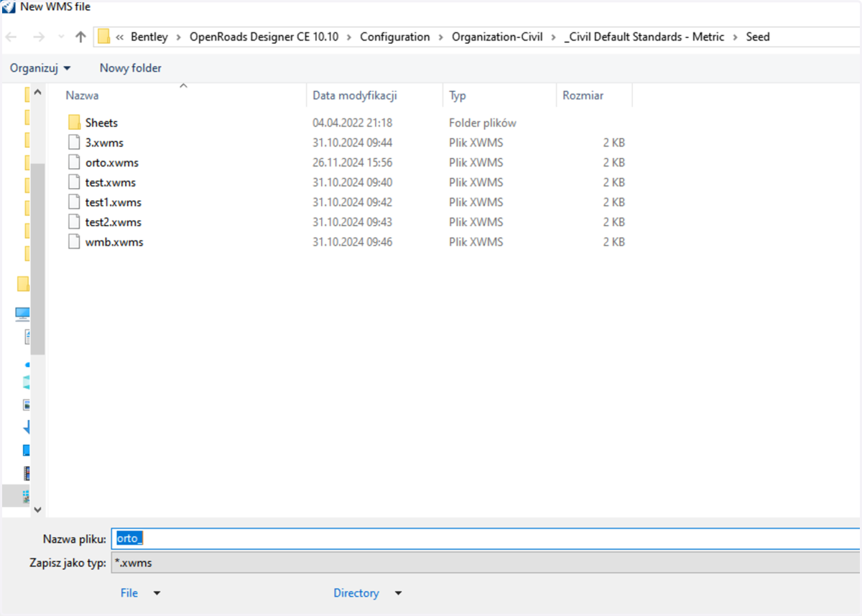Select the test1.xwms file name

pyautogui.click(x=113, y=202)
